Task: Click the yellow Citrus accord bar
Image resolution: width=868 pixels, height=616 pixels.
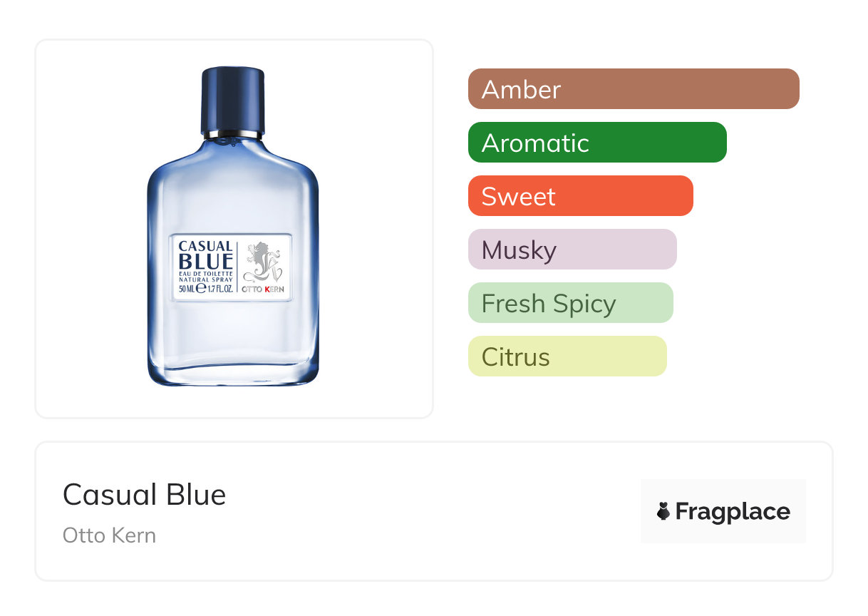Action: (x=567, y=356)
